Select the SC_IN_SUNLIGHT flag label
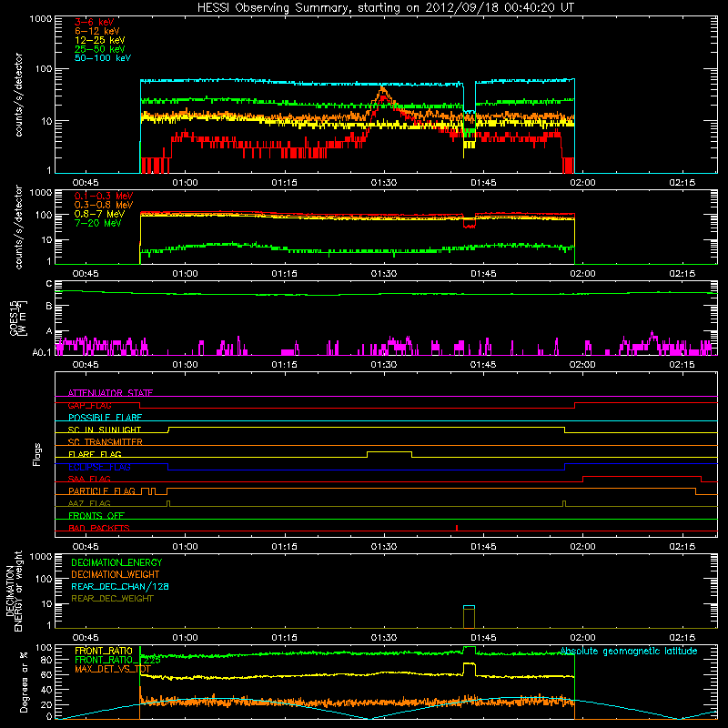 (x=105, y=430)
